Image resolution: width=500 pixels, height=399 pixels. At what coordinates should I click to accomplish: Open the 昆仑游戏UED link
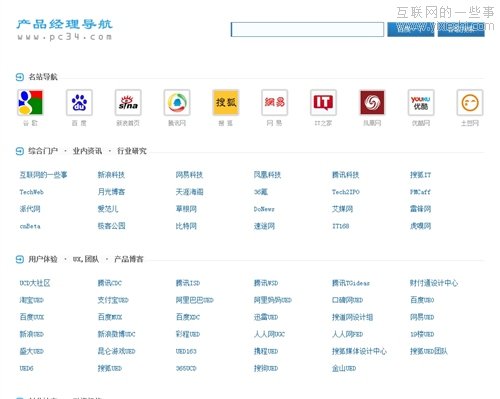116,351
